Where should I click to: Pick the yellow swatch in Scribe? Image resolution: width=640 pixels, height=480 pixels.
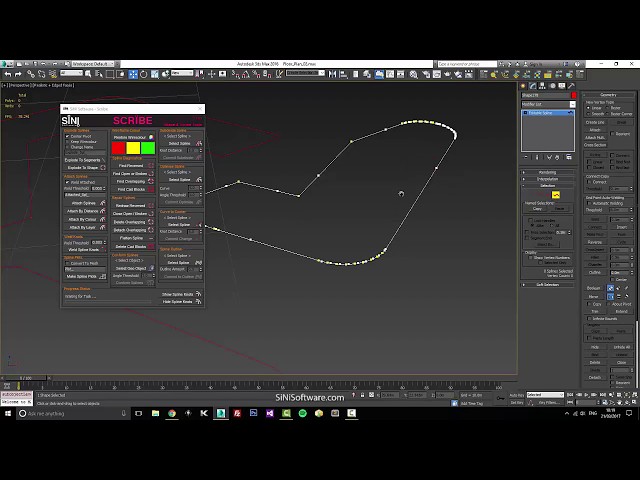(133, 148)
